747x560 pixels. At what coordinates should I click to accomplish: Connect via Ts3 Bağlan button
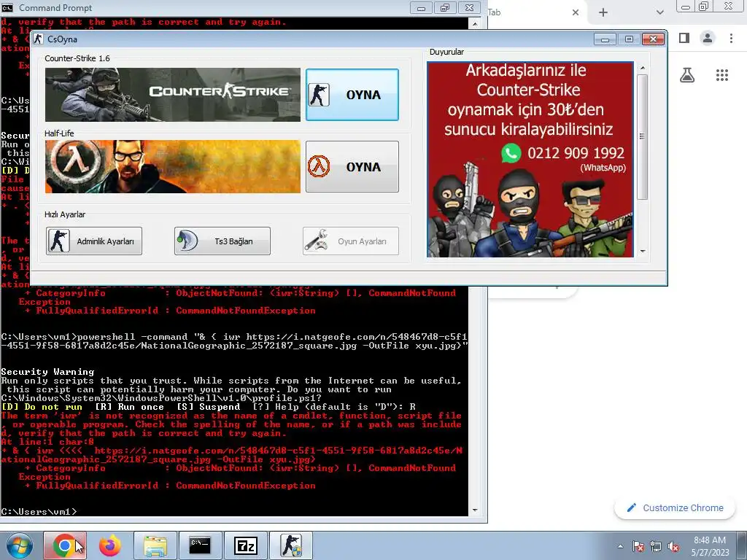[x=222, y=241]
